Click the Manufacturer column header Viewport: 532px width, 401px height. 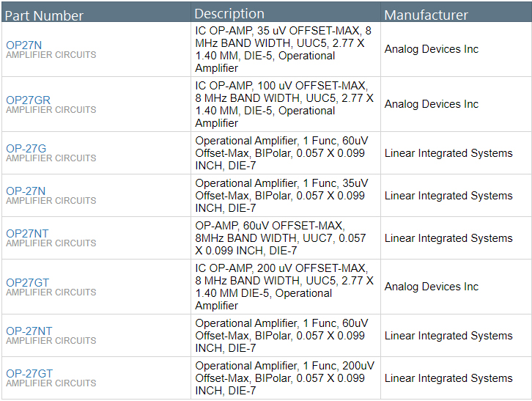[x=426, y=15]
